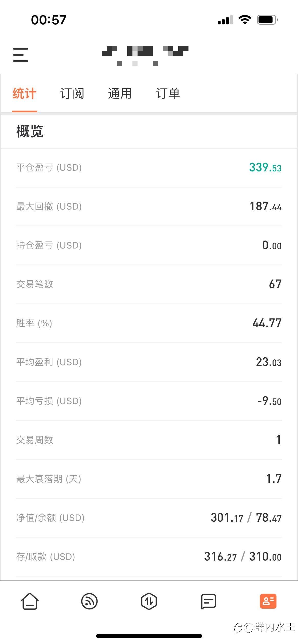Tap the 净值/余额 (USD) row
Screen dimensions: 298x644
[149, 518]
